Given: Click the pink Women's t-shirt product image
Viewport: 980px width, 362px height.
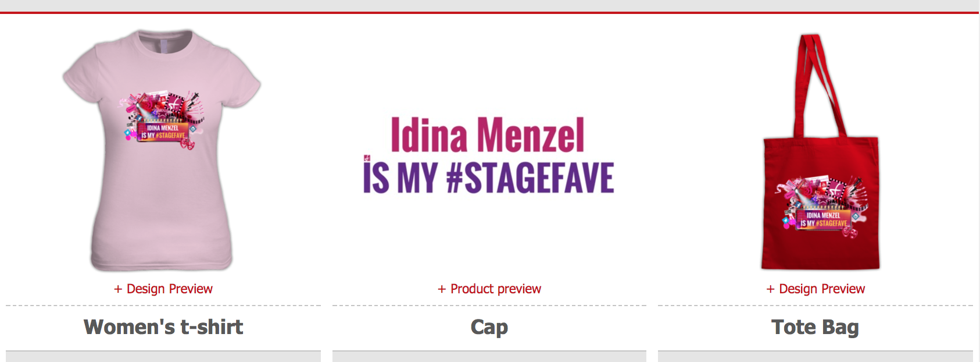Looking at the screenshot, I should (x=162, y=150).
